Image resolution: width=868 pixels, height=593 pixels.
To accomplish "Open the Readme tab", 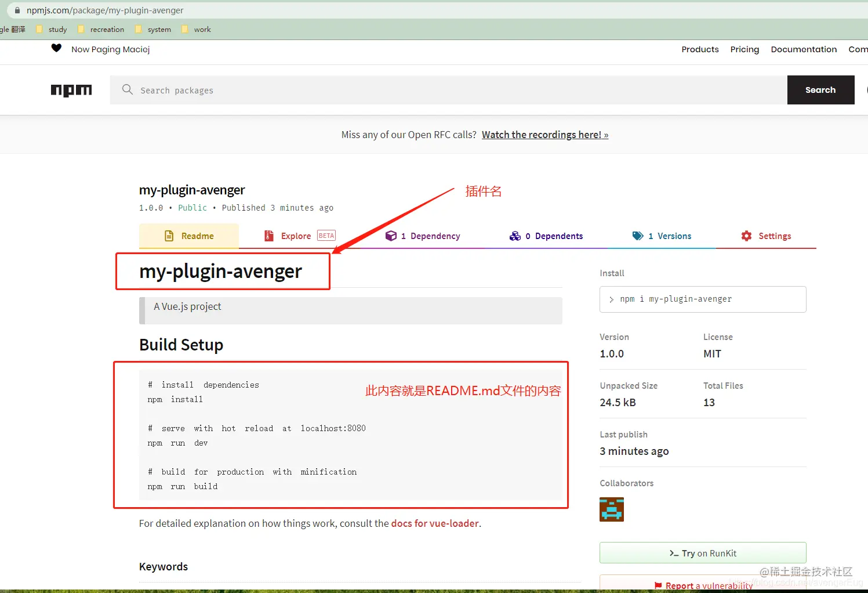I will (x=189, y=236).
